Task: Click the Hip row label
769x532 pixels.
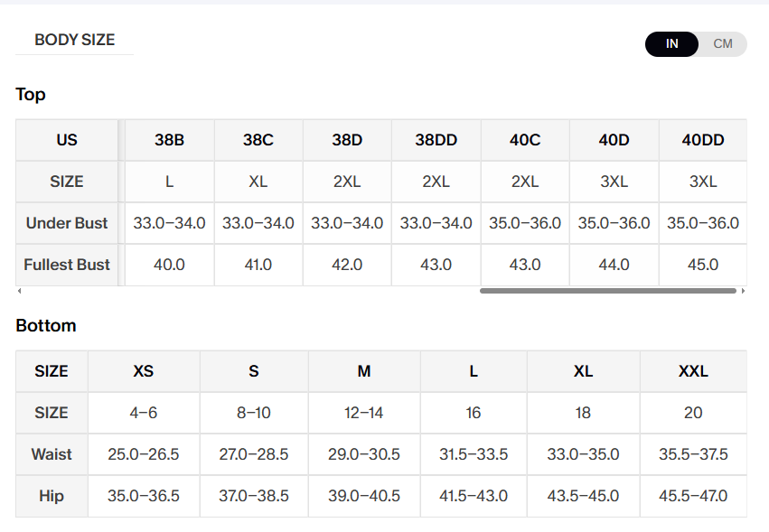Action: click(52, 496)
